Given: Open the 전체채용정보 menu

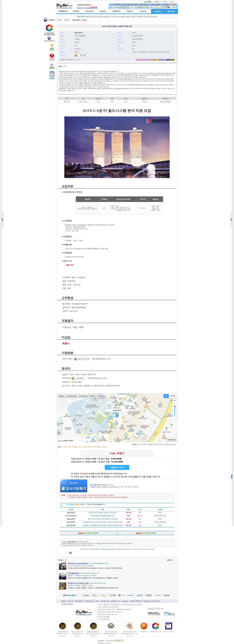Looking at the screenshot, I should click(x=63, y=11).
